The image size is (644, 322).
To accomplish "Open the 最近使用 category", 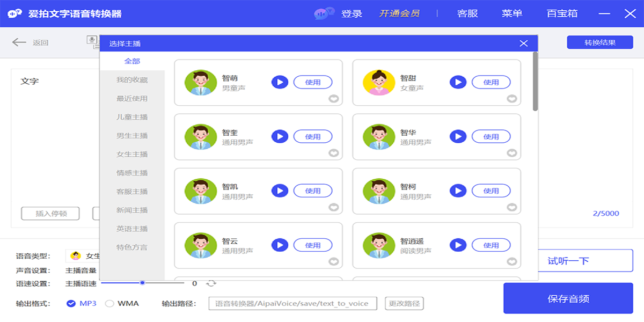I will (x=132, y=98).
